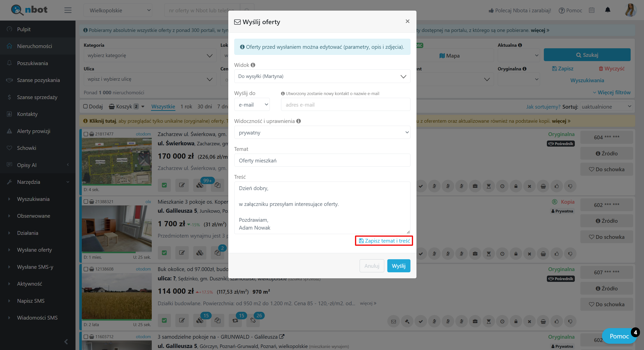
Task: Click the envelope icon on offer 12138608
Action: (x=394, y=321)
